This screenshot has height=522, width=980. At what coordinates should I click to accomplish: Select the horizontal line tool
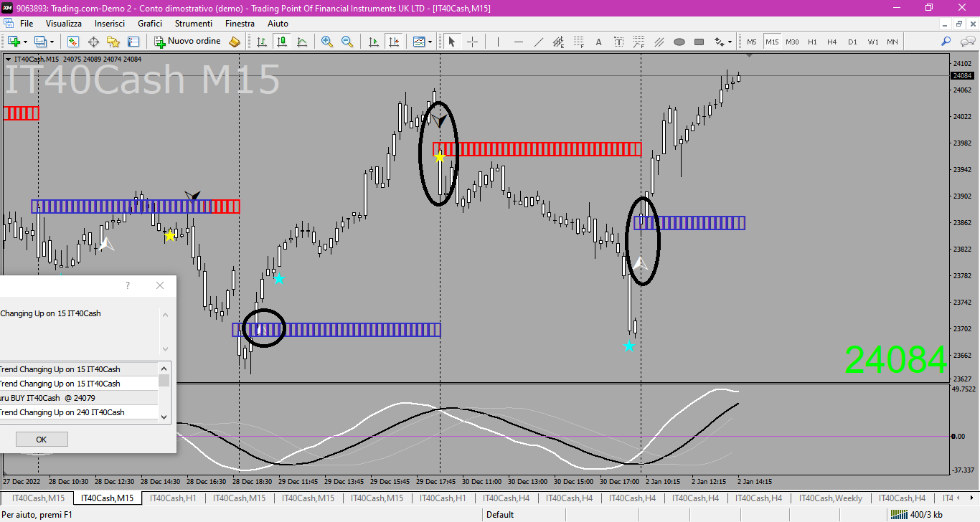click(x=519, y=42)
